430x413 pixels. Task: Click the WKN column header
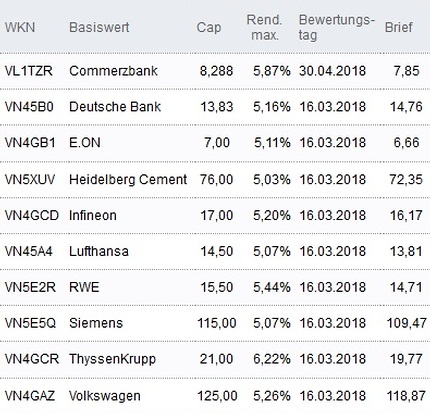point(20,27)
